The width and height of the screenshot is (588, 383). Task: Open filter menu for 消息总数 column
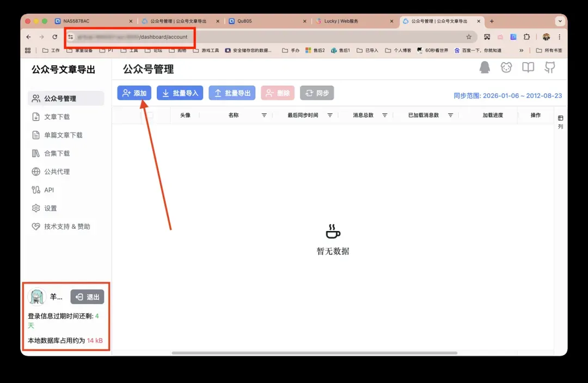(x=384, y=115)
